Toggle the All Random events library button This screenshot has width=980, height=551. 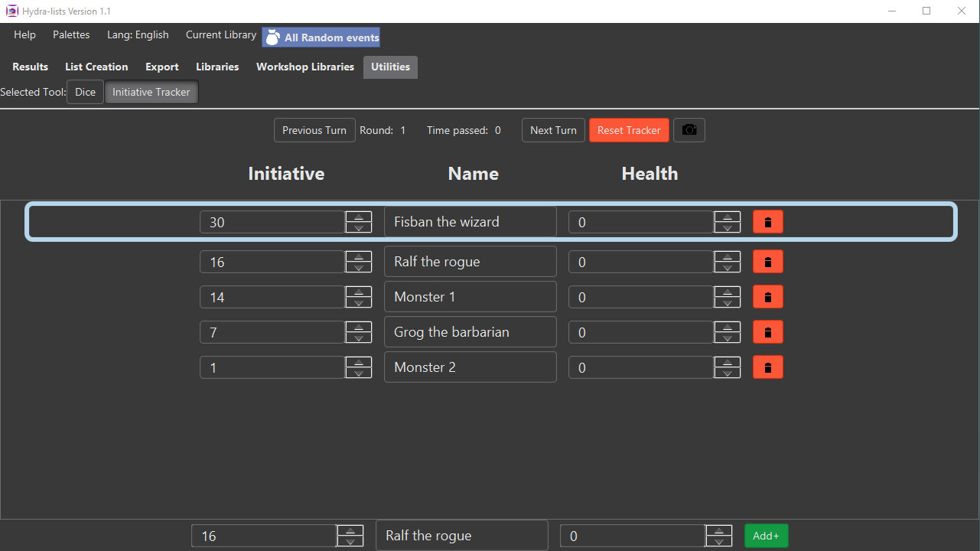tap(321, 37)
